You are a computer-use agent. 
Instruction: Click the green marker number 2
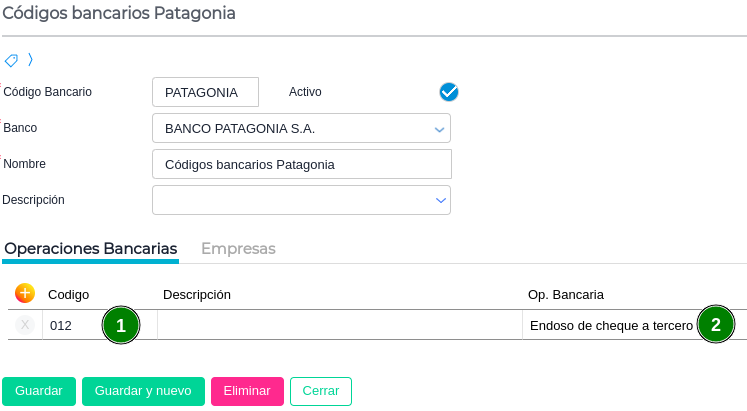(x=715, y=325)
